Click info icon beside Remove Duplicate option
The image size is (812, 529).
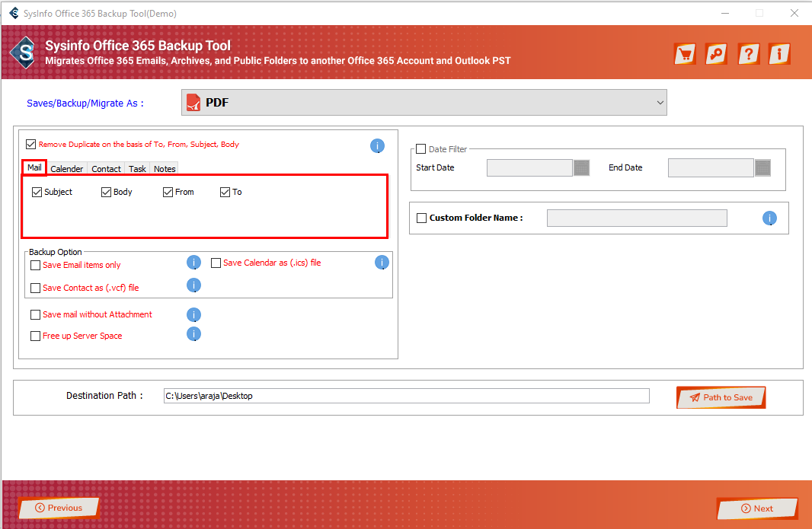(x=378, y=146)
